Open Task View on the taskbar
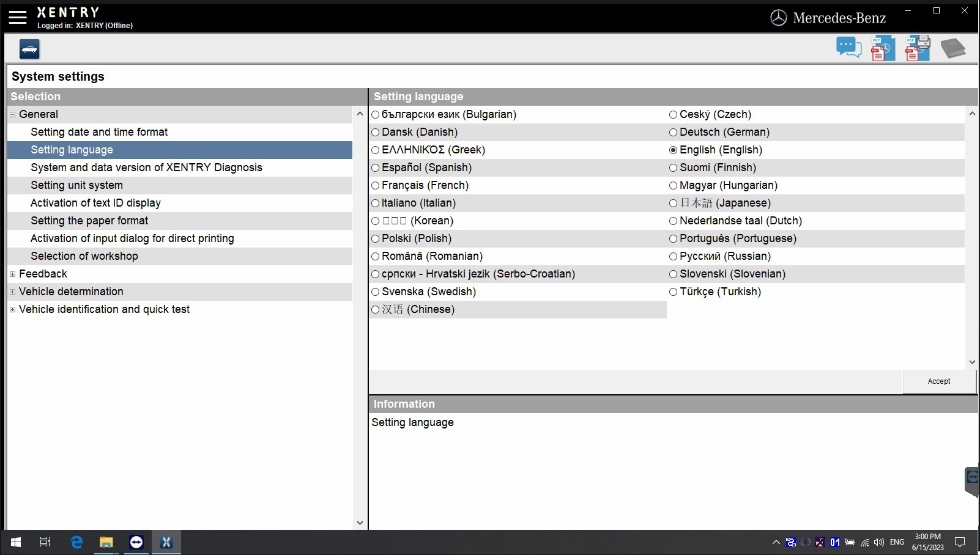 click(x=45, y=542)
